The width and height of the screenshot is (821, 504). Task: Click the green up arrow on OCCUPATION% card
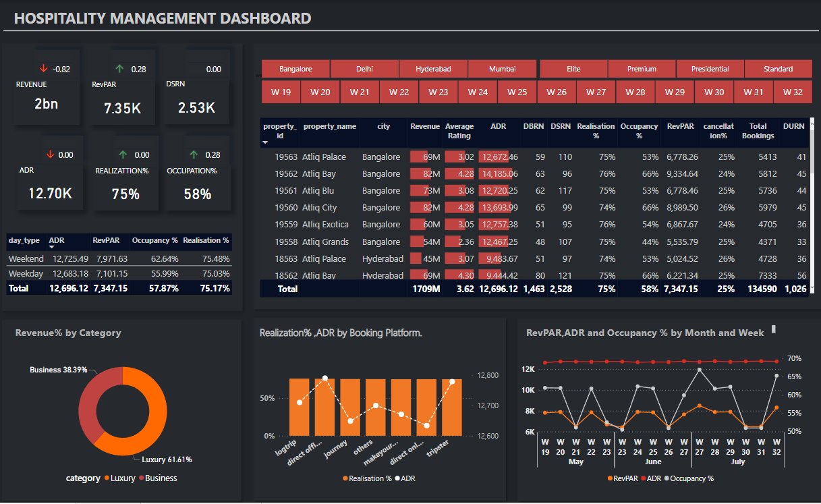coord(193,155)
